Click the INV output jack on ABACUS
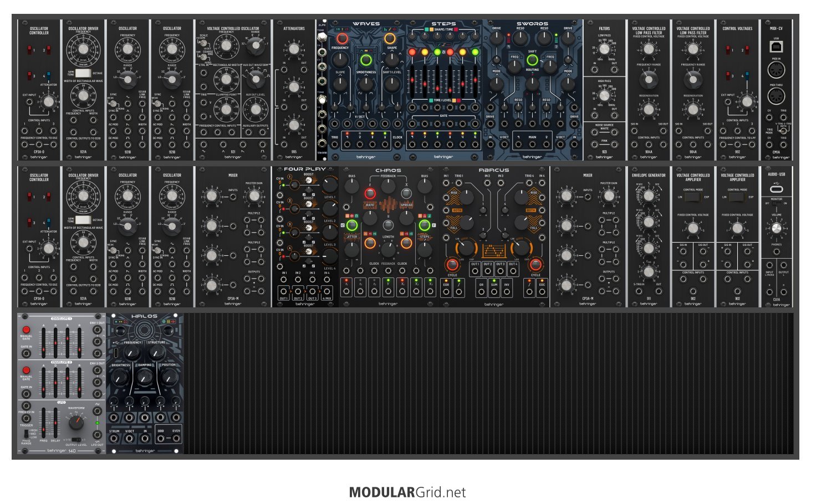The width and height of the screenshot is (816, 504). tap(507, 292)
